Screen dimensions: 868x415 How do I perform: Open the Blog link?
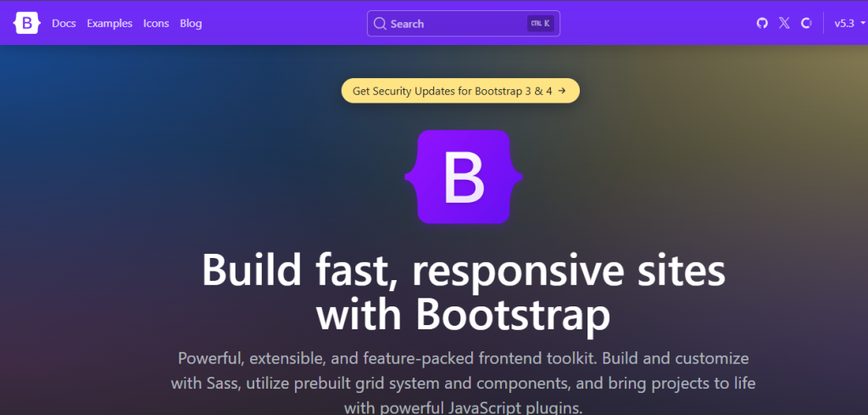pos(191,23)
